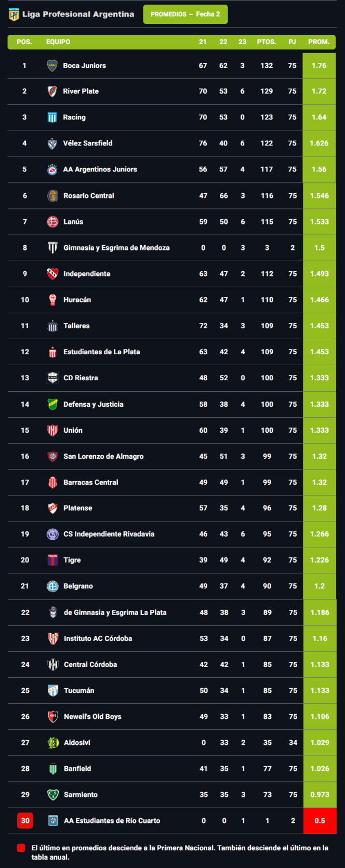Image resolution: width=345 pixels, height=868 pixels.
Task: Sort by the PTOS. column header
Action: pyautogui.click(x=267, y=42)
